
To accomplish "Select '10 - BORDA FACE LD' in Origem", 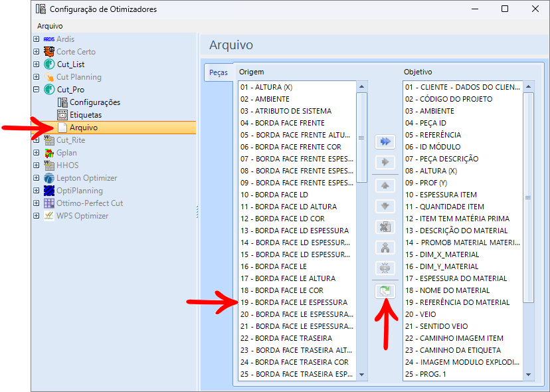I will [297, 195].
